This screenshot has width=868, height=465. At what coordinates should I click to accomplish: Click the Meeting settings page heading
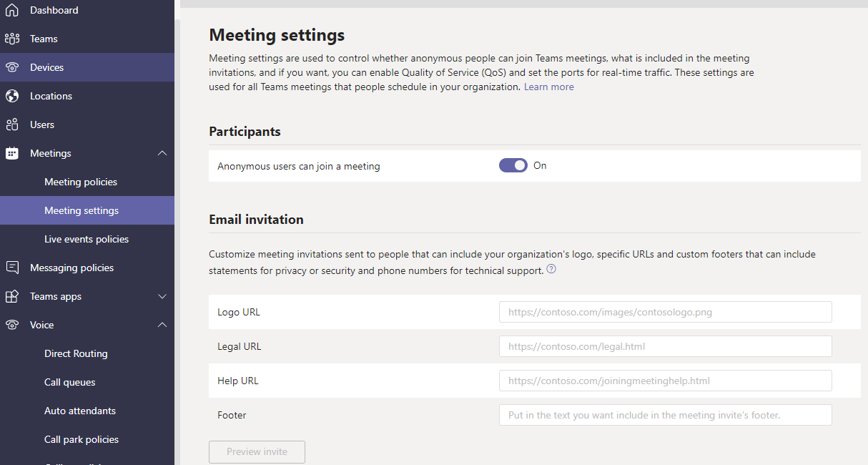point(277,34)
